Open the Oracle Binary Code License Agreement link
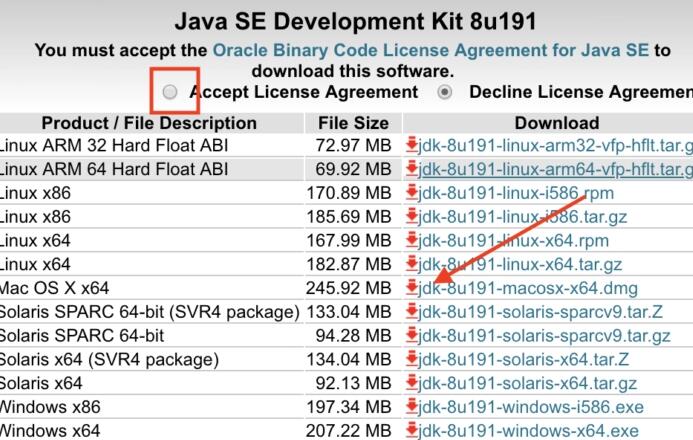693x440 pixels. coord(431,50)
